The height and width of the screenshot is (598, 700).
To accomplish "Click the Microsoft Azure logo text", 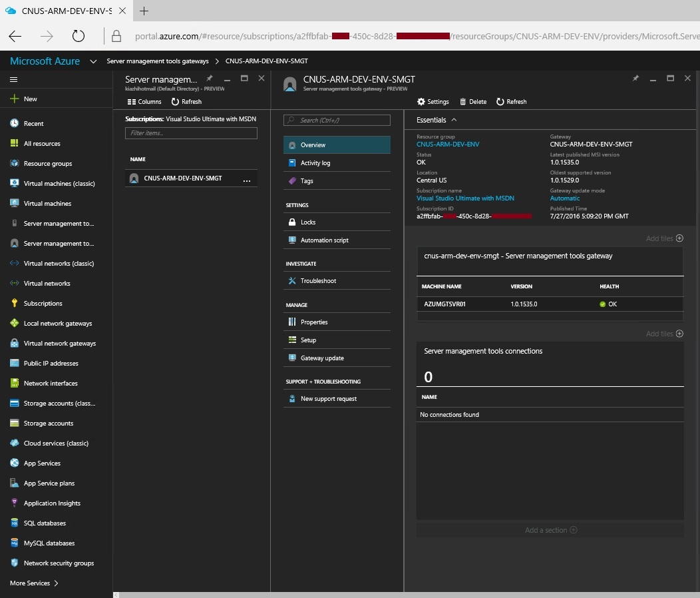I will (x=45, y=61).
